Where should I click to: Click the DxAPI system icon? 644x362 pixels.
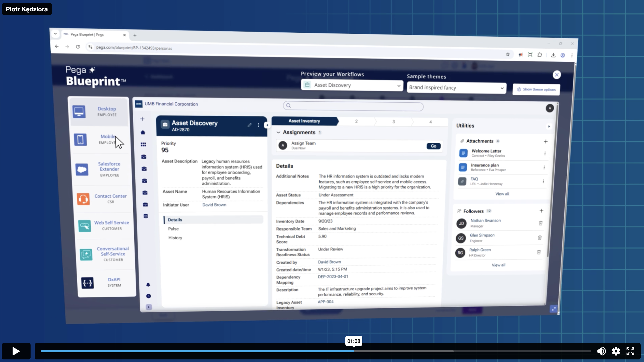pyautogui.click(x=87, y=283)
